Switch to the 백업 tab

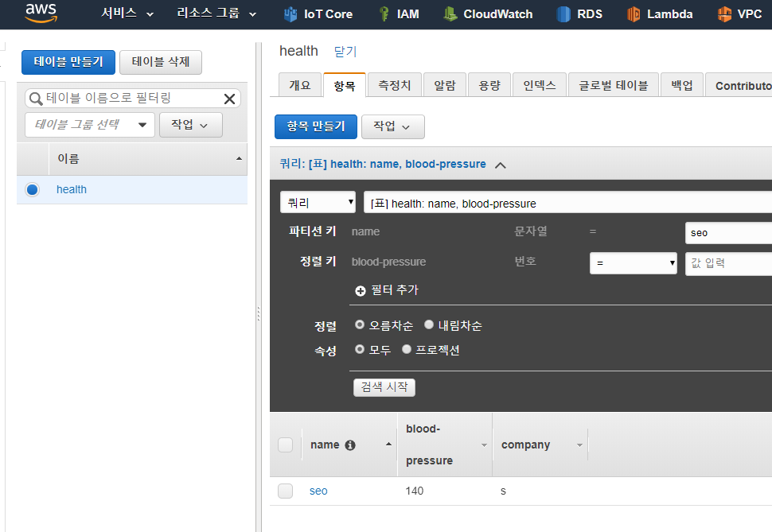click(x=682, y=85)
